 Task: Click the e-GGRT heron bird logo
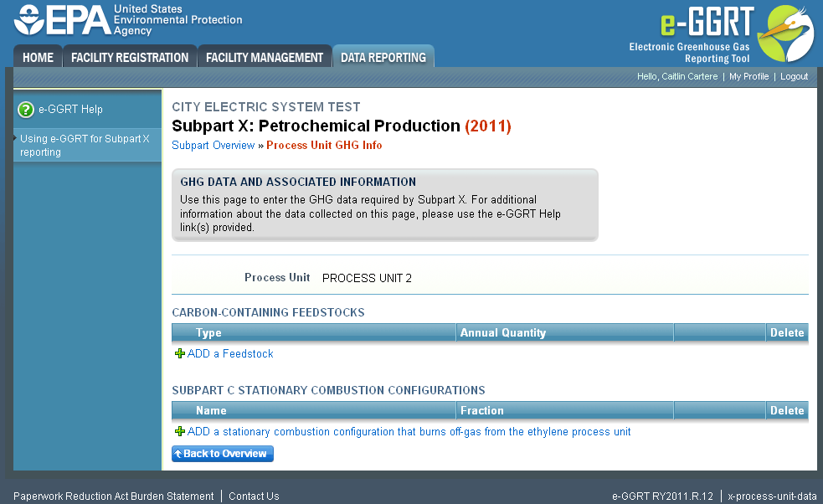(x=785, y=33)
